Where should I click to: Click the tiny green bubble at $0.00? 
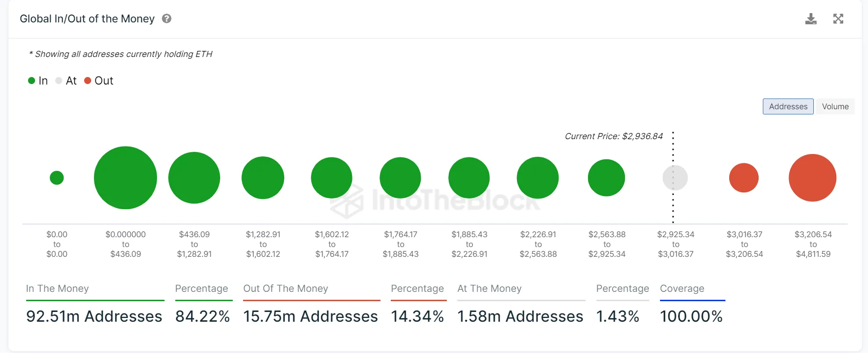57,178
